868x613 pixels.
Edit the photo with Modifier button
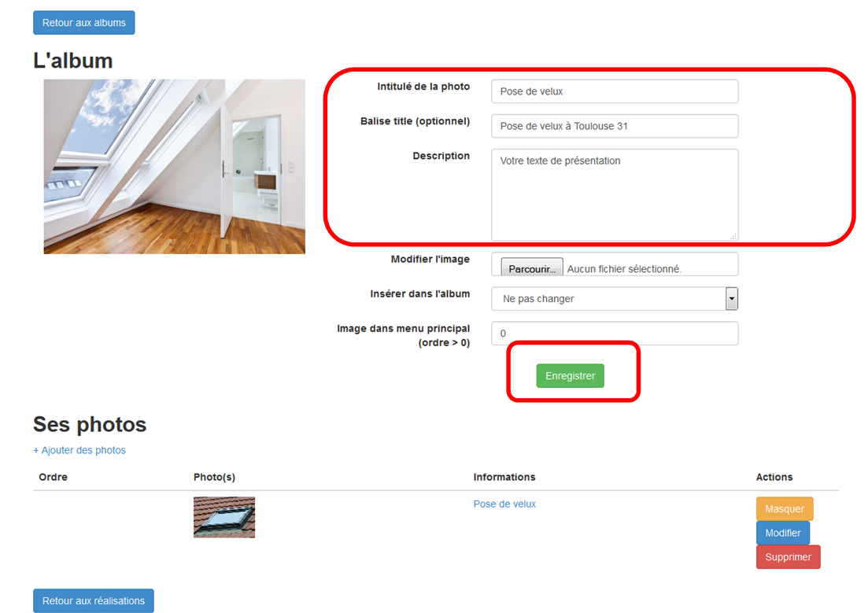(x=783, y=533)
